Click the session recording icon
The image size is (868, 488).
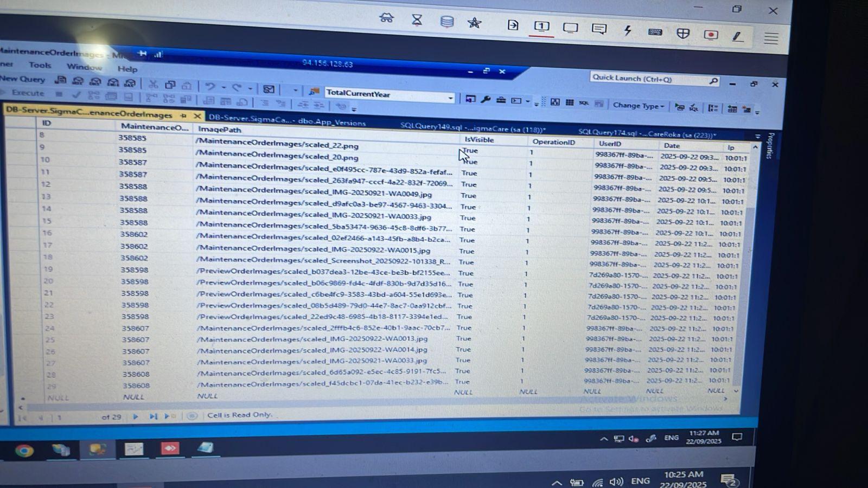[x=711, y=35]
